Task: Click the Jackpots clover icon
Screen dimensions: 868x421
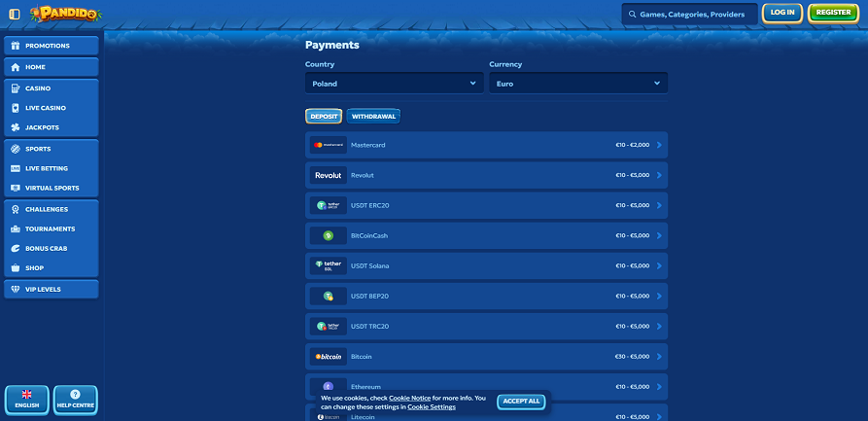Action: point(16,127)
